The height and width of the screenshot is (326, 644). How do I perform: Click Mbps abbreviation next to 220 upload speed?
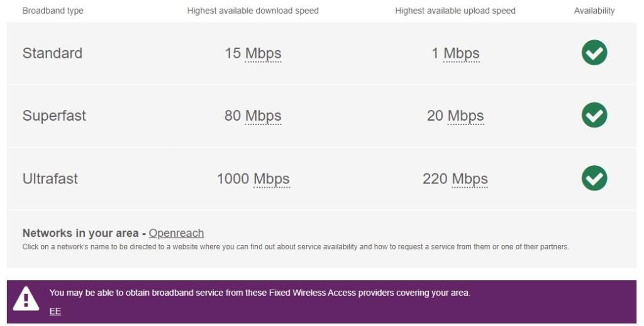[x=470, y=179]
